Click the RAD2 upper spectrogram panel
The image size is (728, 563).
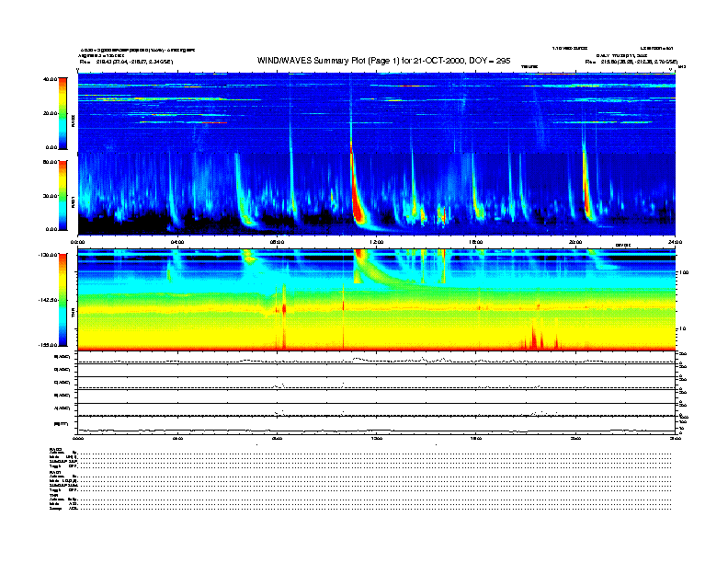[377, 113]
